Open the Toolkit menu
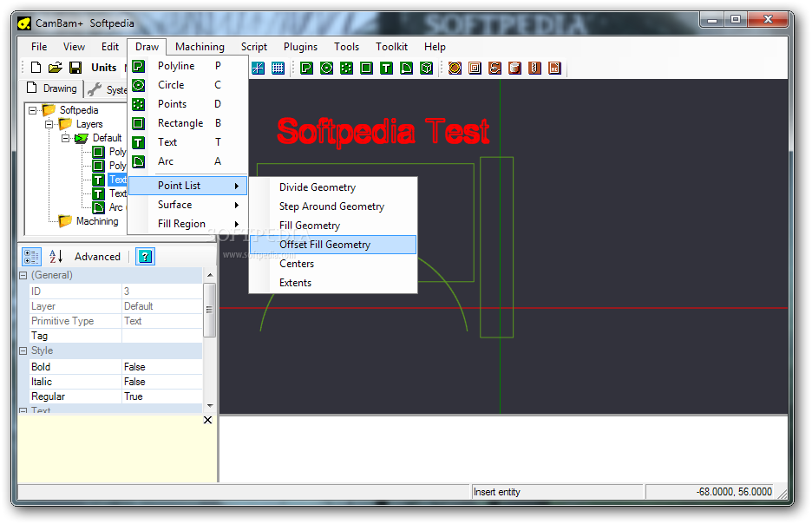Screen dimensions: 812x524 [391, 47]
